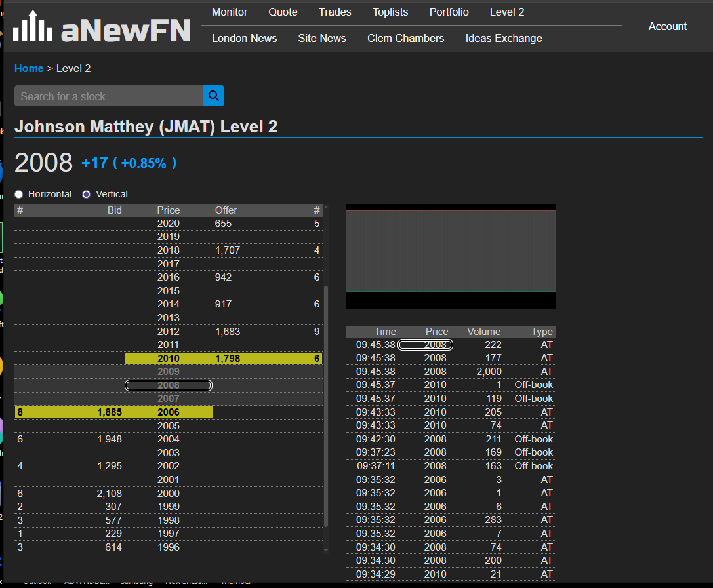Click the bid size 2,108 at 2000
The height and width of the screenshot is (588, 713).
110,494
